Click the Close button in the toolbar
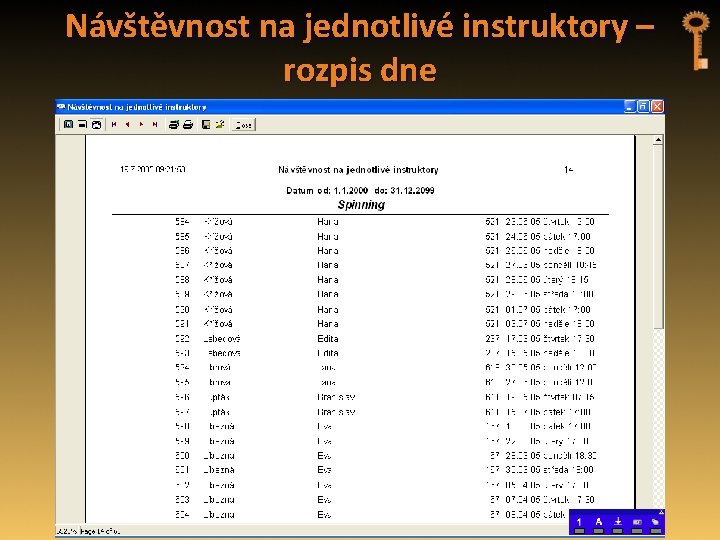Screen dimensions: 720x540 coord(243,125)
